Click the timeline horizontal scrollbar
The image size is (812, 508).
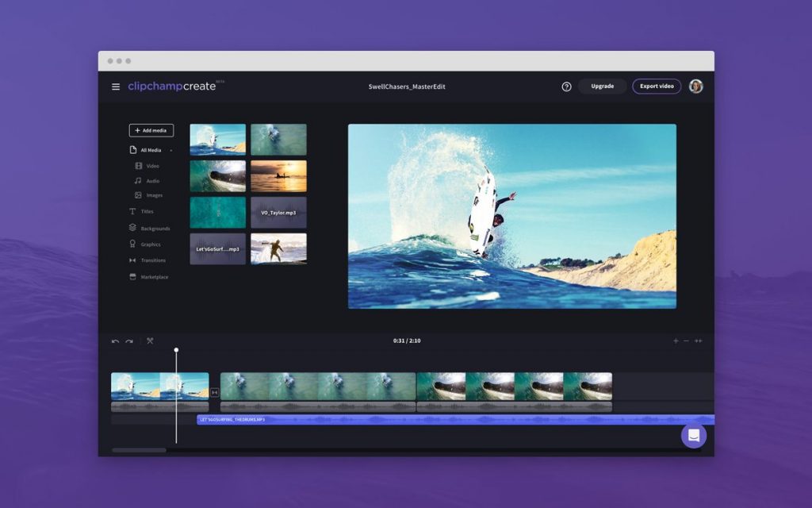[x=140, y=450]
